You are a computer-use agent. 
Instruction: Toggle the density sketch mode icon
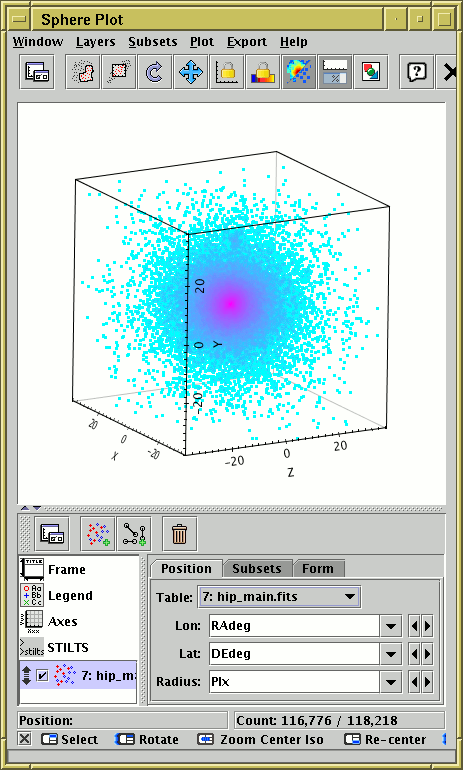299,72
